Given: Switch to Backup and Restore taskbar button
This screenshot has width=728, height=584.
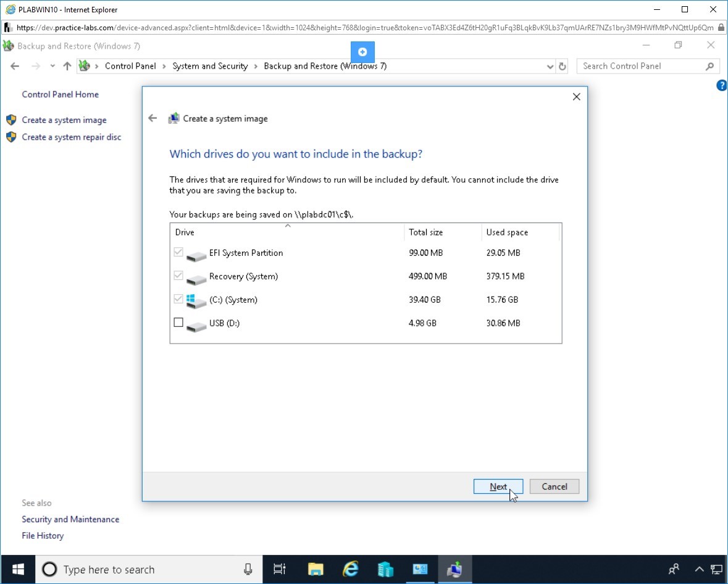Looking at the screenshot, I should 455,569.
